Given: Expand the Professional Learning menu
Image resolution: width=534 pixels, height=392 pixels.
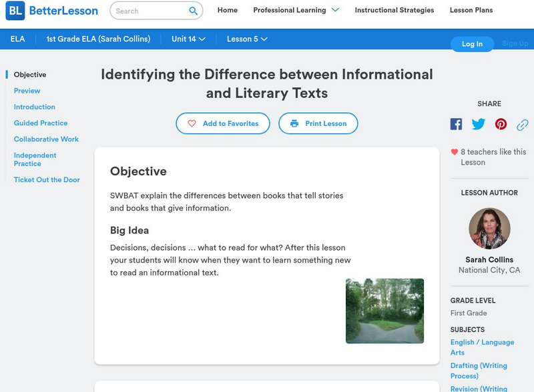Looking at the screenshot, I should coord(296,10).
